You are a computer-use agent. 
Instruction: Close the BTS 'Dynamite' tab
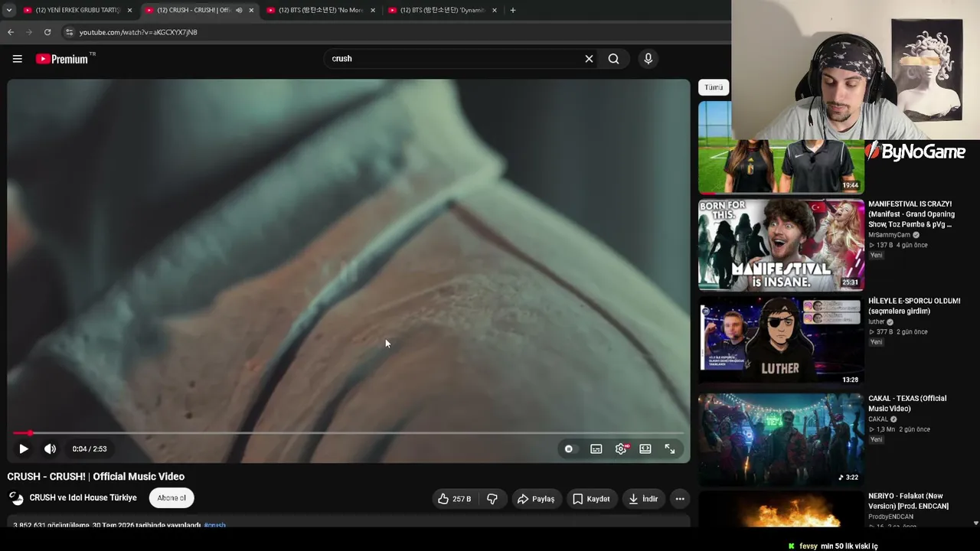coord(495,10)
